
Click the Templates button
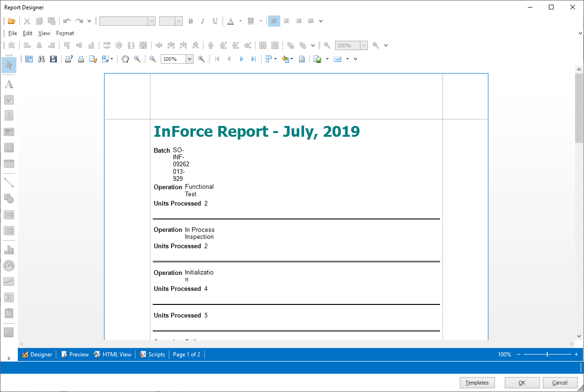(x=477, y=383)
